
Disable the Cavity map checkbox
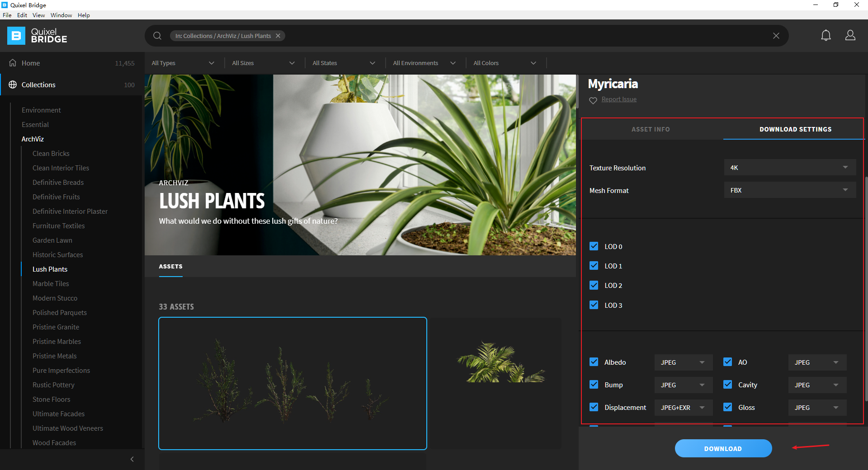coord(728,385)
